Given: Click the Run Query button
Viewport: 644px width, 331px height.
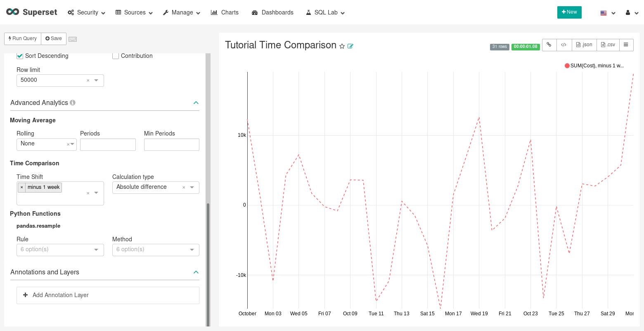Looking at the screenshot, I should pos(23,38).
